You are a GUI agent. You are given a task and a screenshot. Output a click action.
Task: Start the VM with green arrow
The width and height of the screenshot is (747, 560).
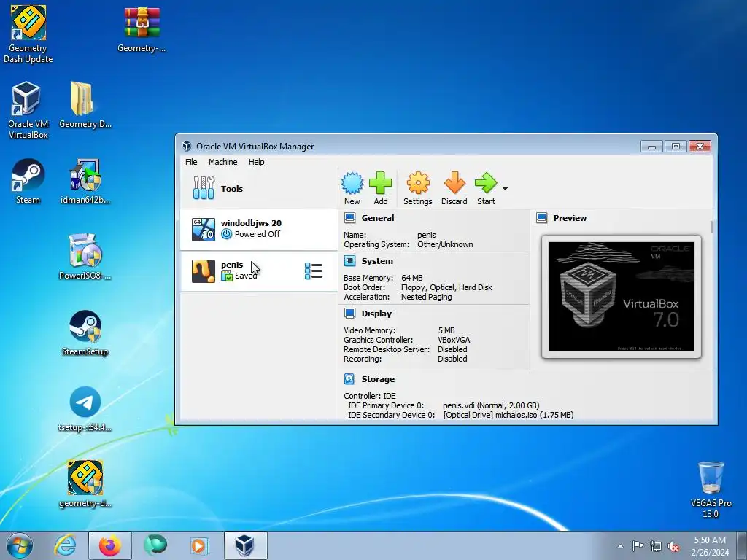pos(485,183)
